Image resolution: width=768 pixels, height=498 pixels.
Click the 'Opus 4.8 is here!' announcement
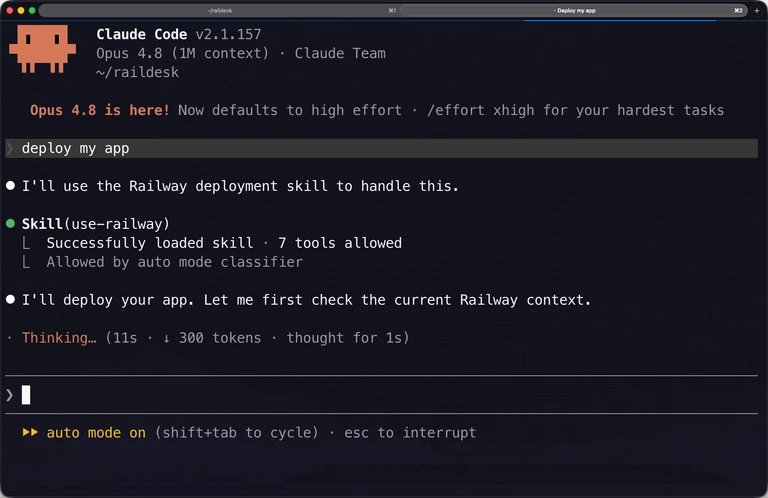[100, 110]
